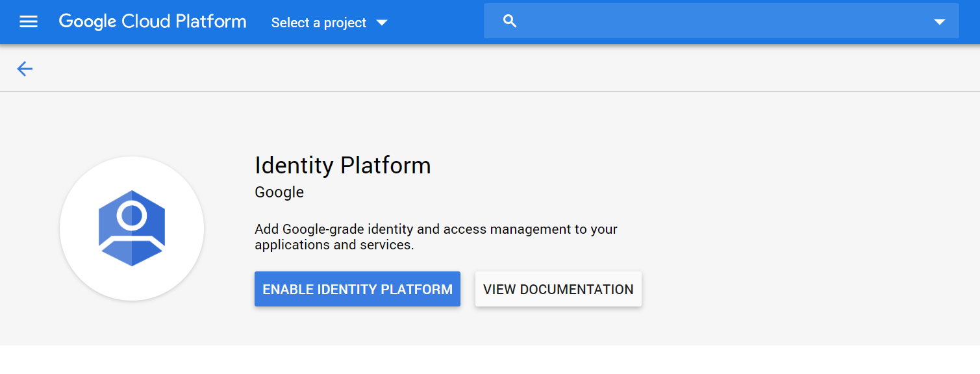Click the Google Cloud Platform logo
The width and height of the screenshot is (980, 374).
pyautogui.click(x=153, y=21)
